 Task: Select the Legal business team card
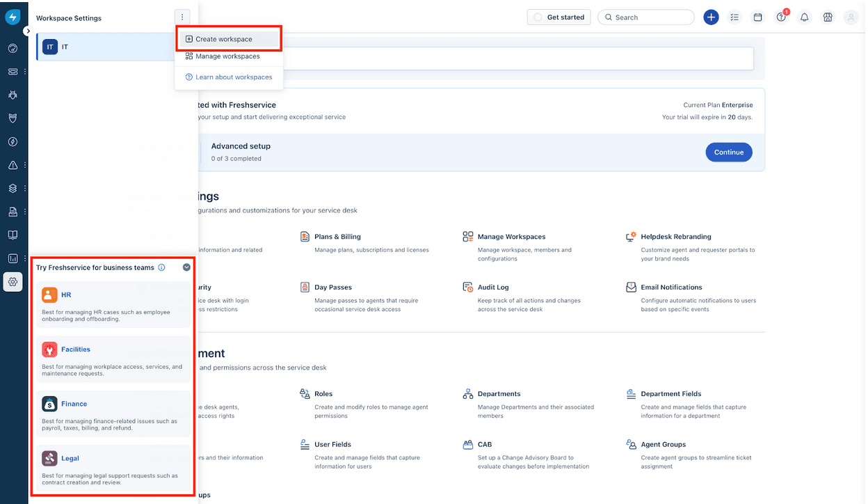coord(113,468)
